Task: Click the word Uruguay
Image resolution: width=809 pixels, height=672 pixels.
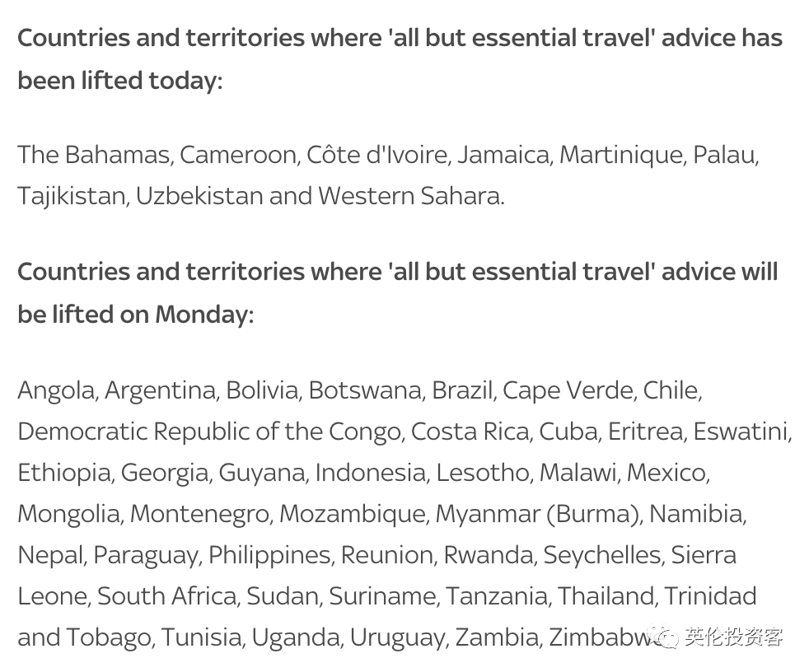Action: tap(397, 637)
